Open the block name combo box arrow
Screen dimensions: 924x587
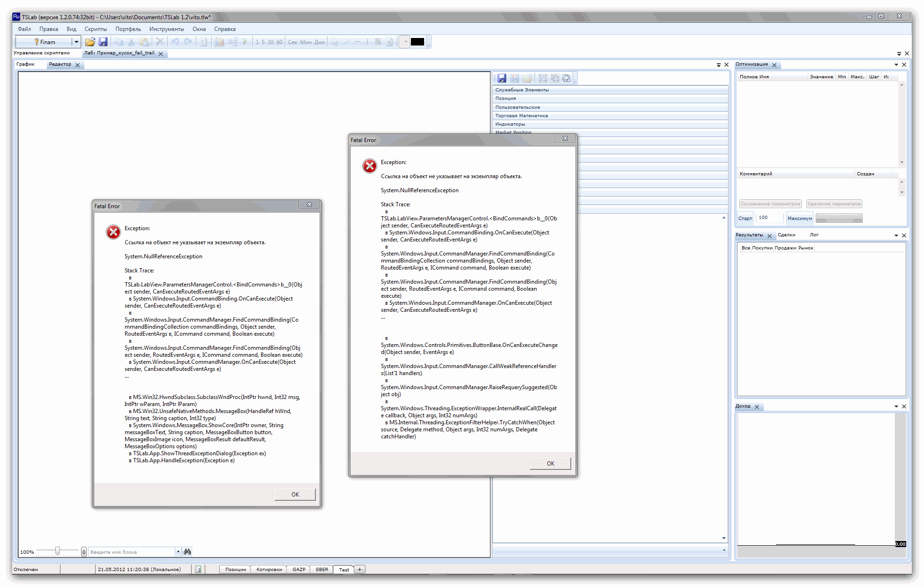178,552
